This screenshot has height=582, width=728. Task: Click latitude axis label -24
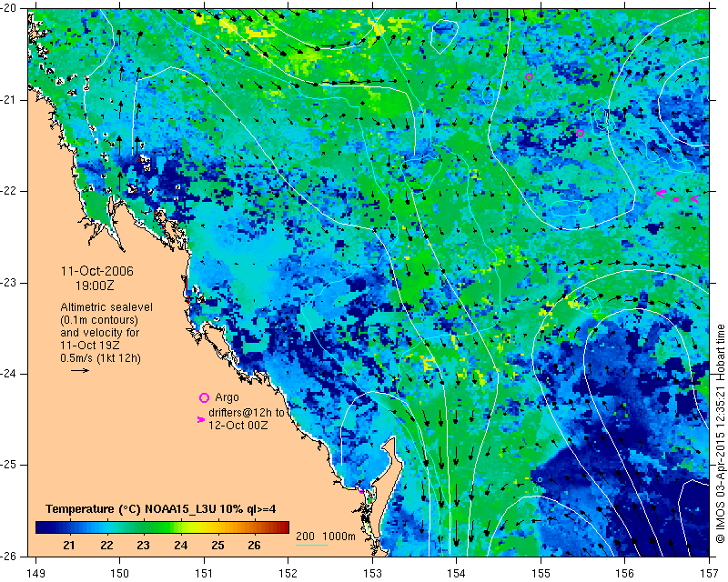pyautogui.click(x=9, y=374)
